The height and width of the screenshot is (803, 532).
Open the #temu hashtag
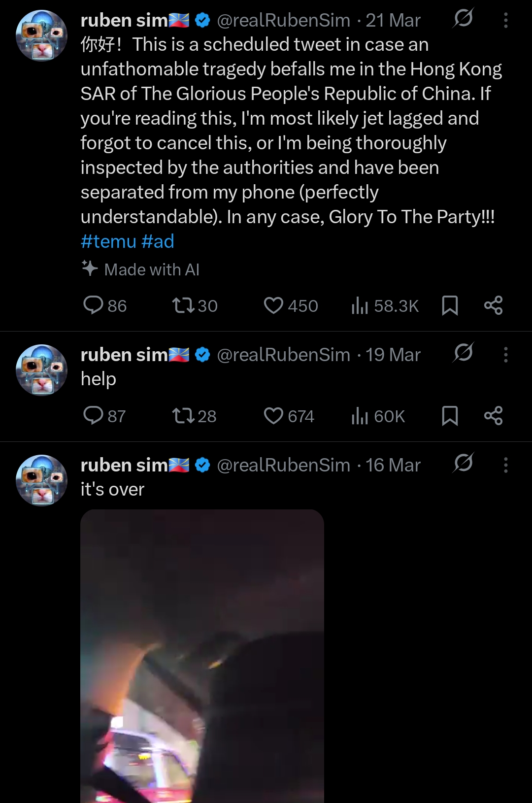(x=108, y=241)
